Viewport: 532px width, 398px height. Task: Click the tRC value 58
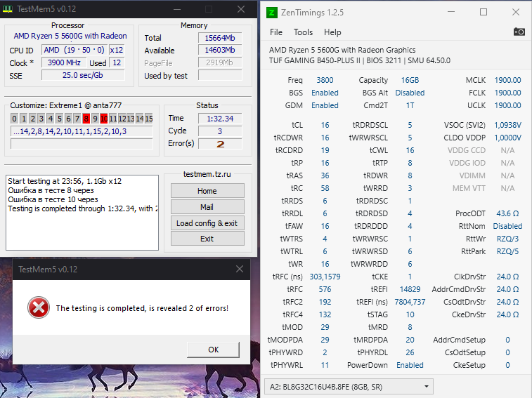pyautogui.click(x=325, y=188)
